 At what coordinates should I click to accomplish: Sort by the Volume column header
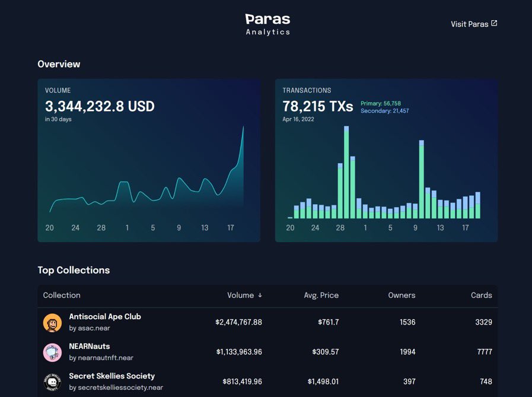coord(244,295)
